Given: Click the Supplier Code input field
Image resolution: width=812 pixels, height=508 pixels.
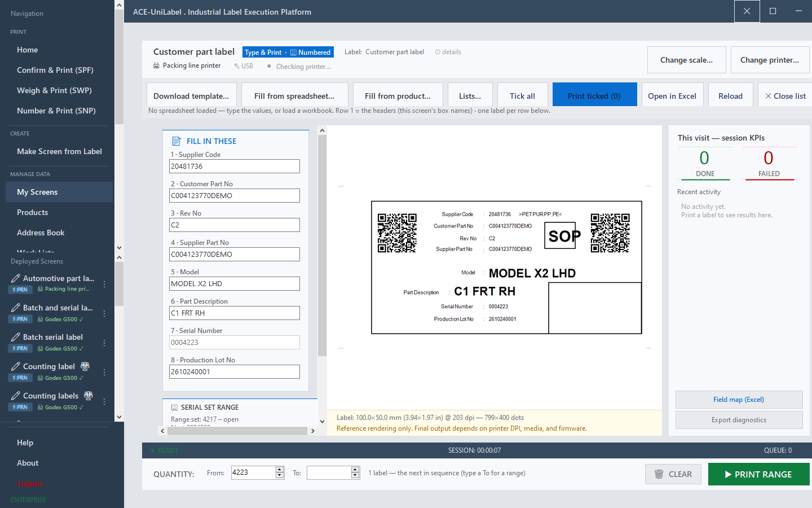Looking at the screenshot, I should (235, 166).
